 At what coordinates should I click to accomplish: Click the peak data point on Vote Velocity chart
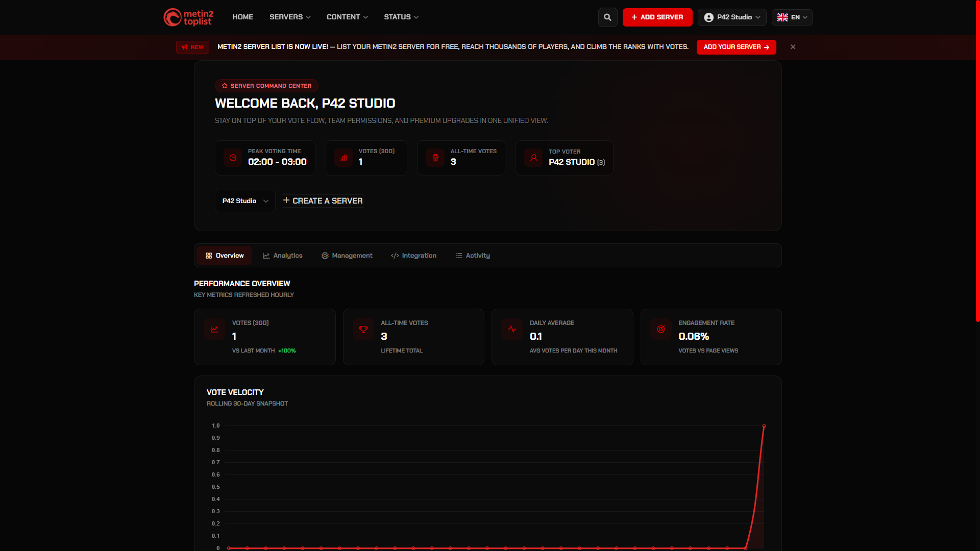(764, 425)
